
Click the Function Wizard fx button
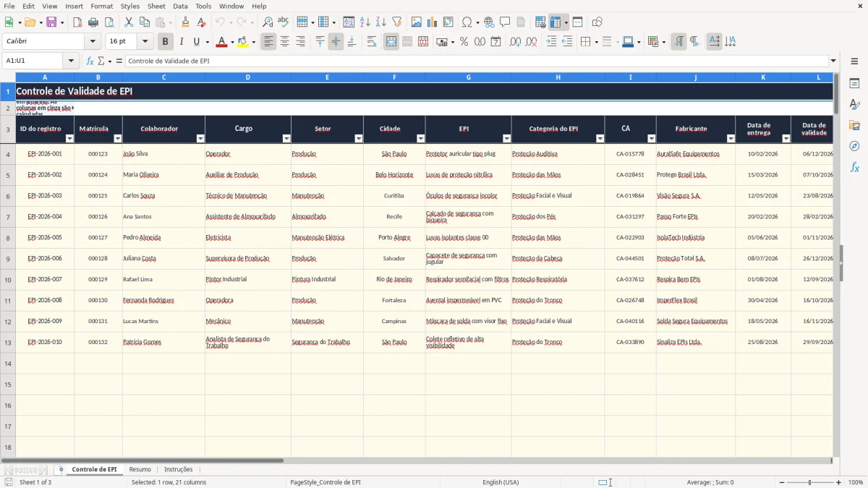(x=90, y=61)
